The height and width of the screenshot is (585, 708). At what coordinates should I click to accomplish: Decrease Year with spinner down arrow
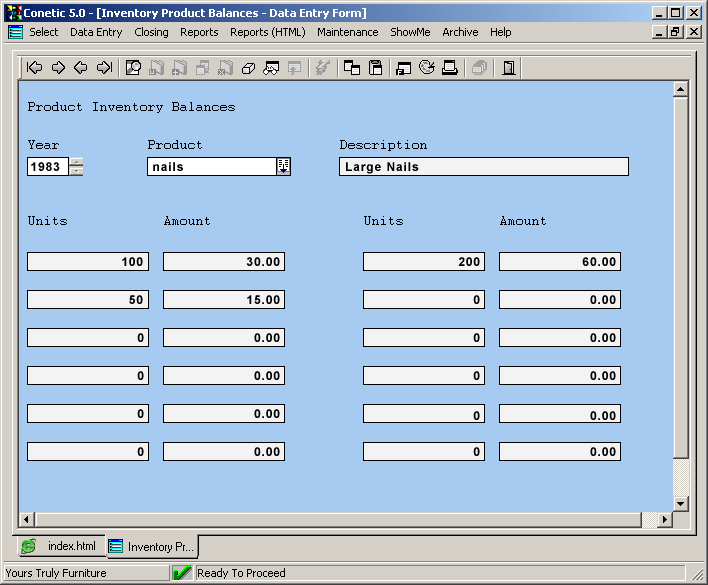pos(77,171)
